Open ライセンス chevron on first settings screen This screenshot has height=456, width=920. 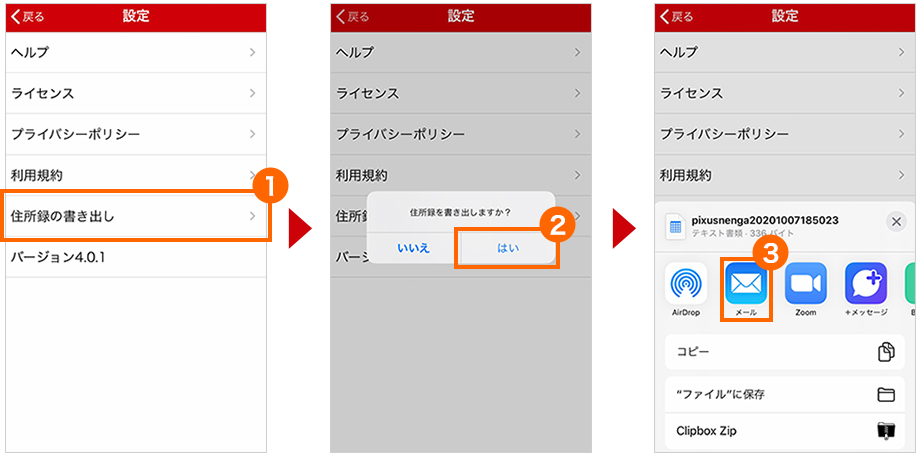[x=252, y=93]
